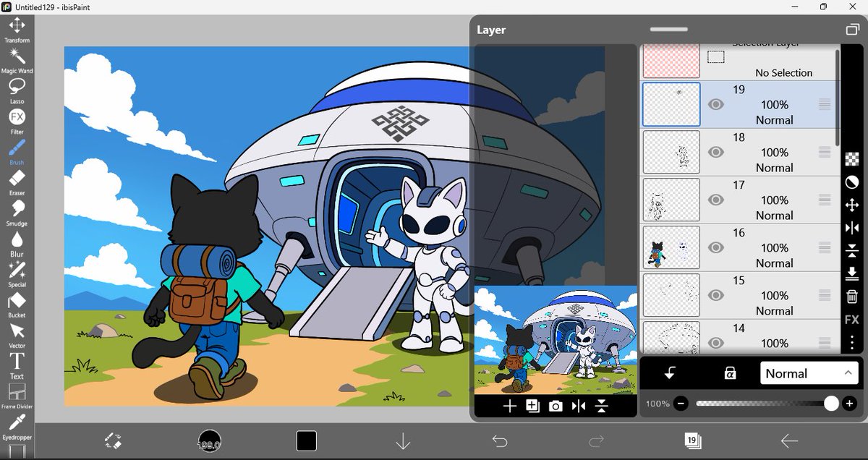
Task: Click the layer list scrollbar
Action: pyautogui.click(x=839, y=97)
